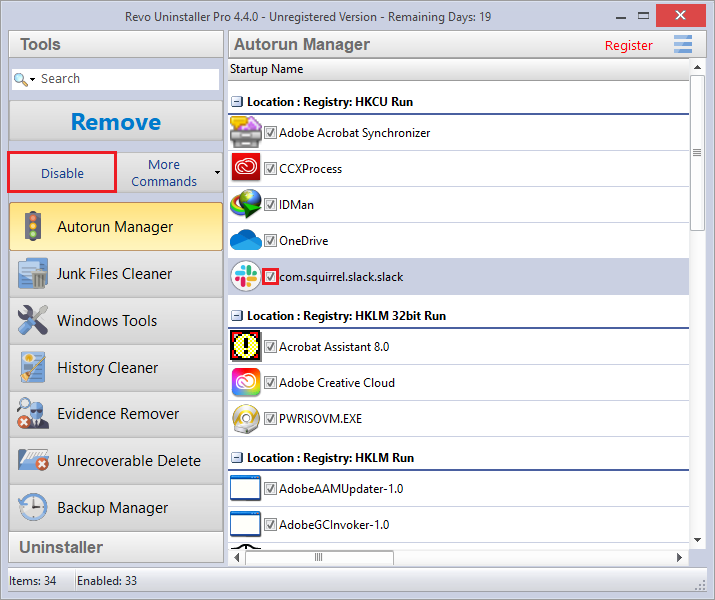The image size is (715, 600).
Task: Uncheck Adobe Acrobat Synchronizer checkbox
Action: click(270, 133)
